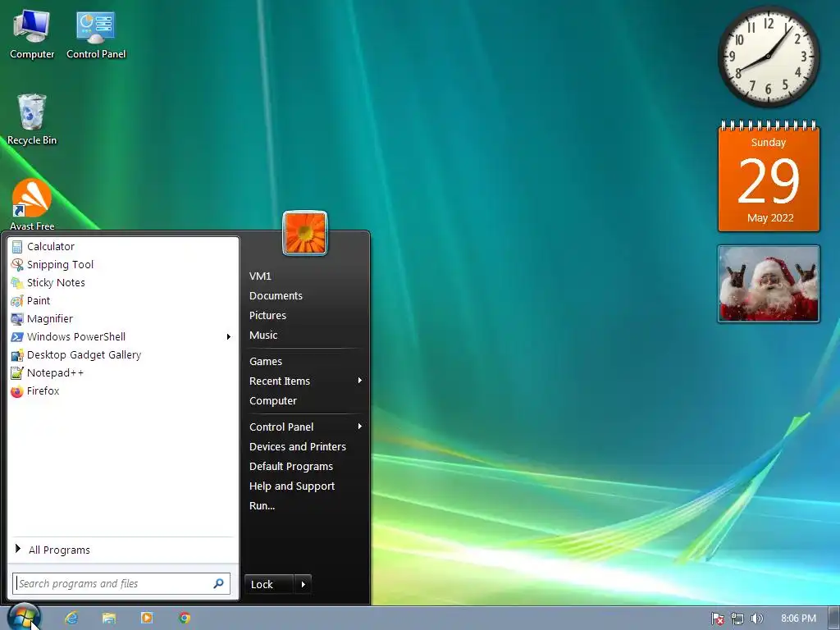Click Recent Items label
840x630 pixels.
click(280, 381)
